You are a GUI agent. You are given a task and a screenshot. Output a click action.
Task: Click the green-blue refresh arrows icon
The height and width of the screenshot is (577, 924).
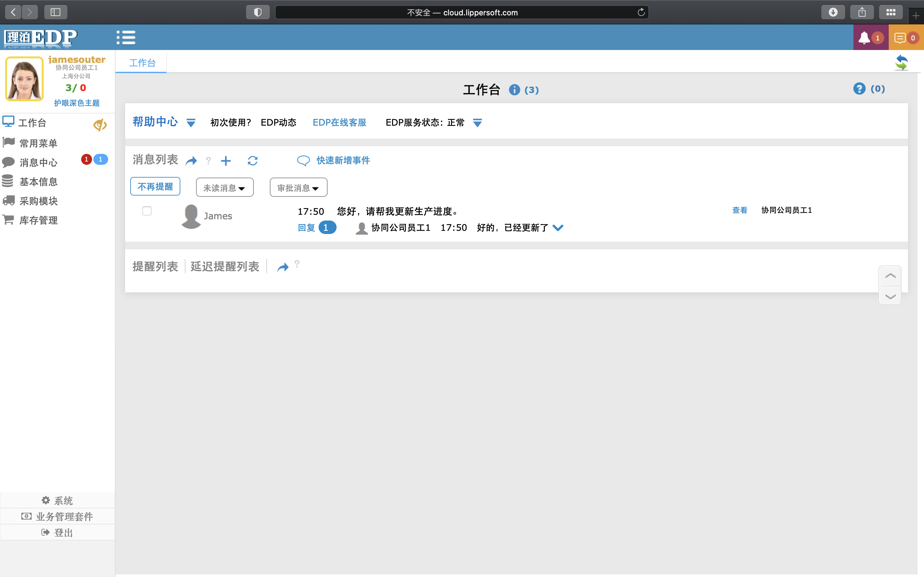pyautogui.click(x=902, y=63)
